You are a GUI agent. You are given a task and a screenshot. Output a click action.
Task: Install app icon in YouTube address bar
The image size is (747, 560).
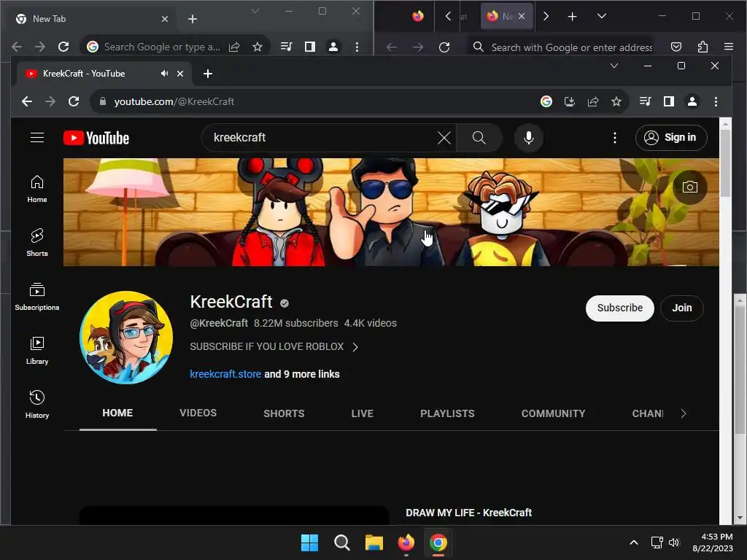click(x=569, y=101)
